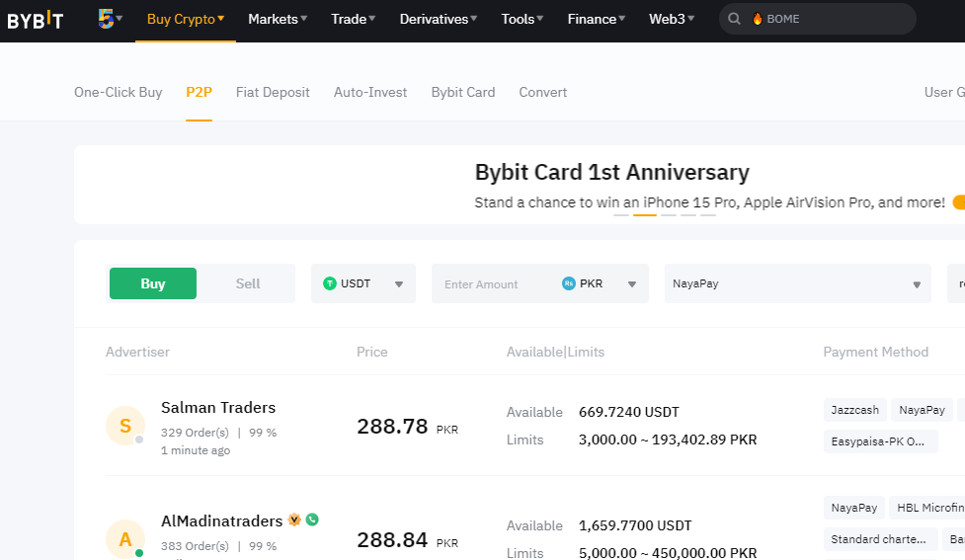Click the 669.7240 USDT available amount

click(x=628, y=412)
